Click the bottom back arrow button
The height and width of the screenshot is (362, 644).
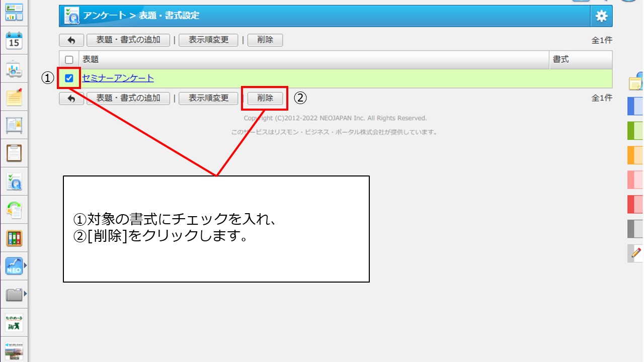click(x=71, y=99)
